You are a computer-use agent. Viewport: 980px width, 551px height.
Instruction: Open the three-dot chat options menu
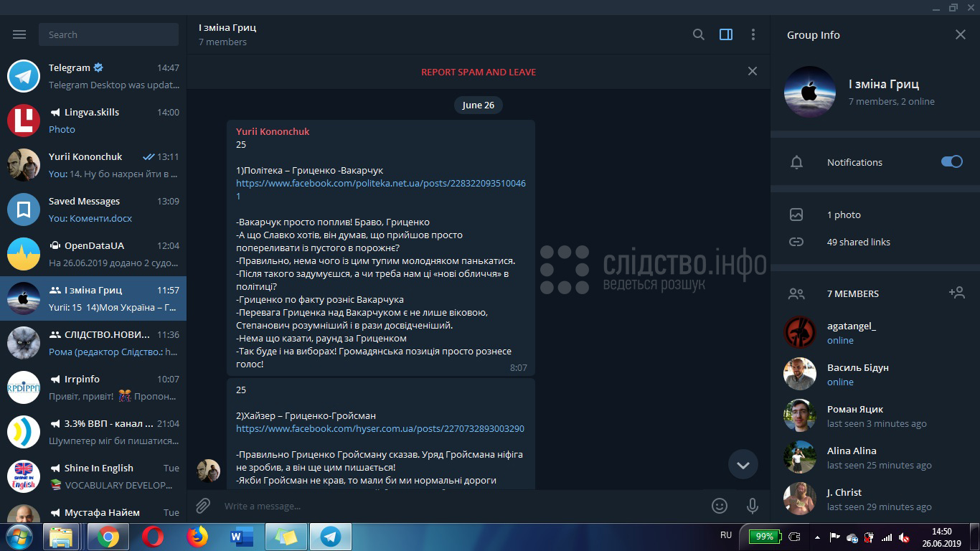[753, 34]
